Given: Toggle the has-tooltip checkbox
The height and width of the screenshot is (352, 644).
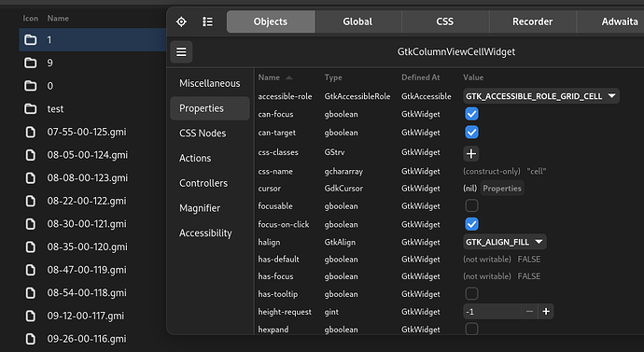Looking at the screenshot, I should point(471,294).
